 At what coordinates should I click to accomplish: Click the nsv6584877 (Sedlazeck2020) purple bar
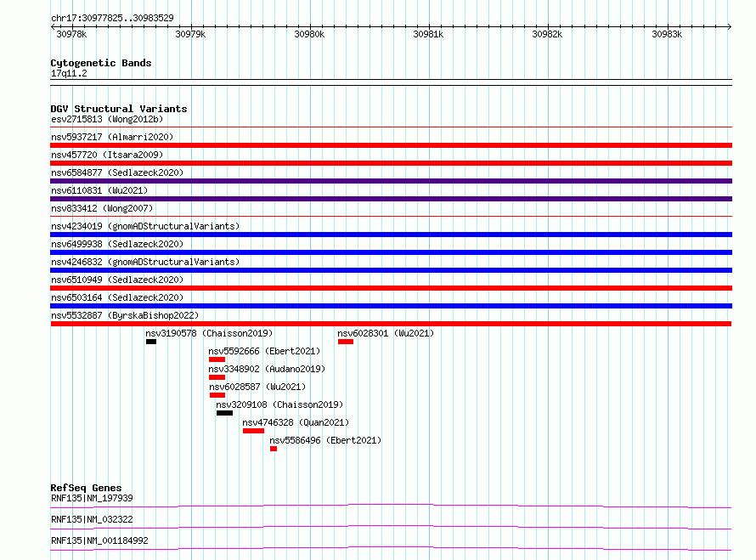[x=391, y=181]
